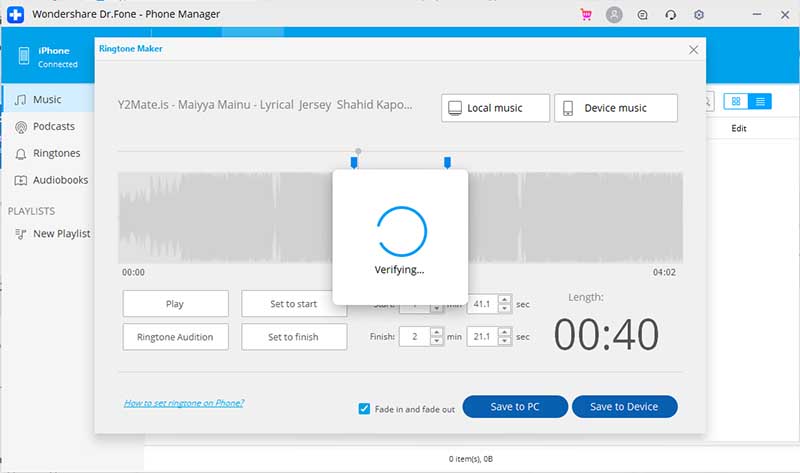
Task: Open Audiobooks in the sidebar
Action: tap(51, 180)
